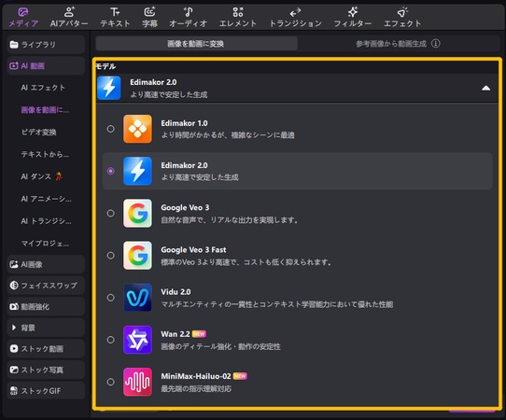Open the メディア media tab

(23, 18)
